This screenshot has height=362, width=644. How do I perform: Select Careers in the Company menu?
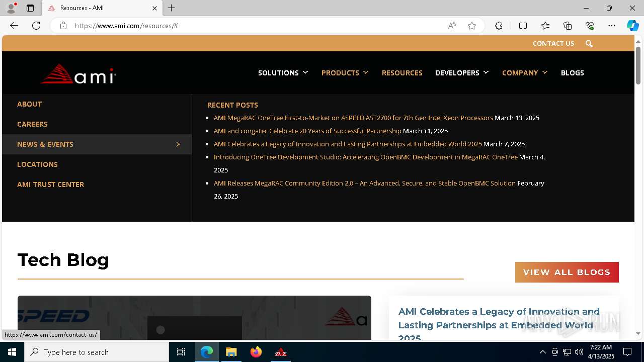pyautogui.click(x=32, y=124)
